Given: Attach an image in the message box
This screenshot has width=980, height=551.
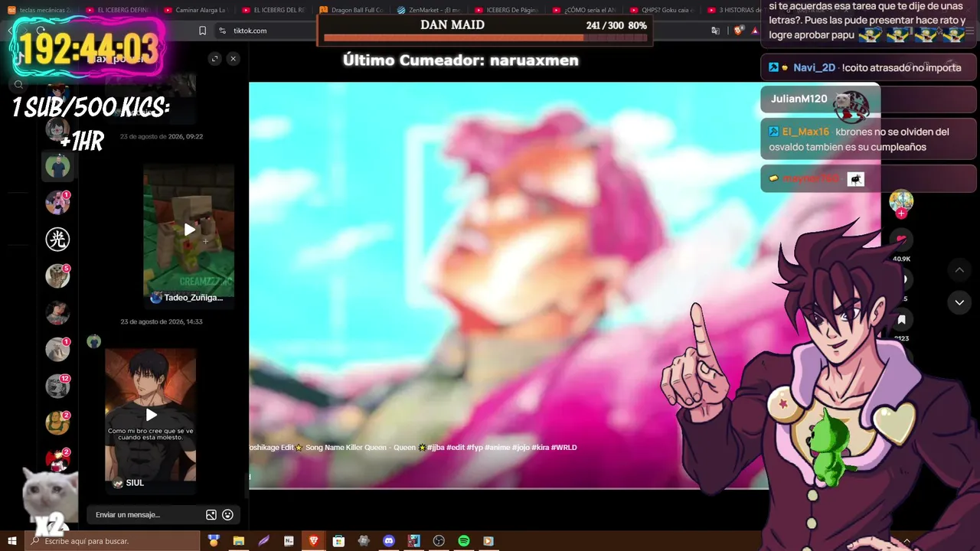Looking at the screenshot, I should tap(211, 515).
